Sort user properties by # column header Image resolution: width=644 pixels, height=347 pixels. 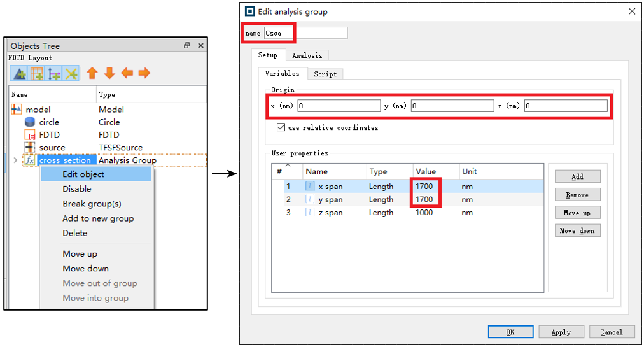click(279, 171)
